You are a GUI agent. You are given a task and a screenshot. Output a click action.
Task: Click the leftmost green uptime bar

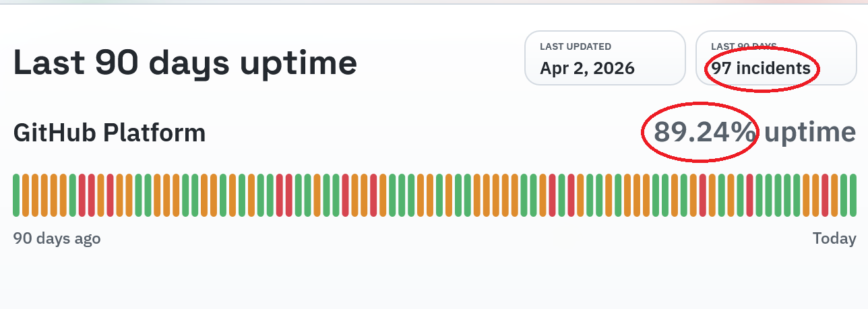[16, 195]
